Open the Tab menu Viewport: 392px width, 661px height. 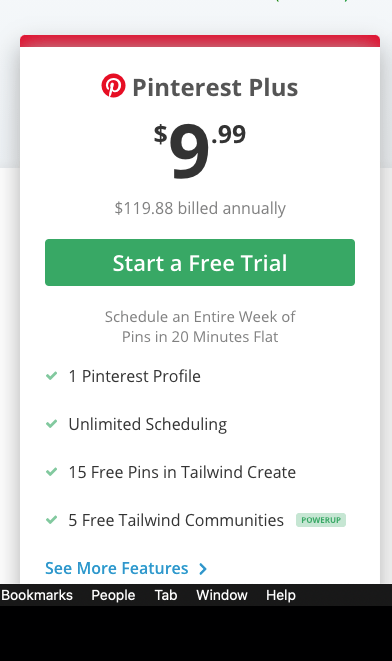[x=166, y=595]
